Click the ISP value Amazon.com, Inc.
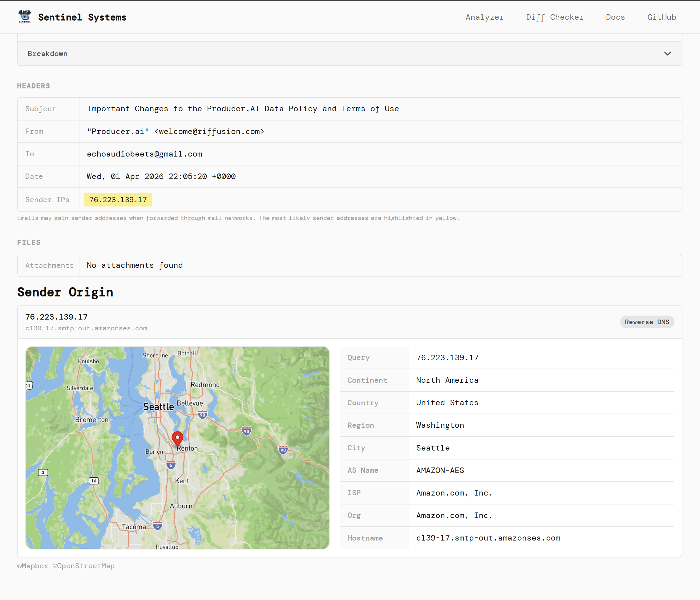 pyautogui.click(x=454, y=493)
